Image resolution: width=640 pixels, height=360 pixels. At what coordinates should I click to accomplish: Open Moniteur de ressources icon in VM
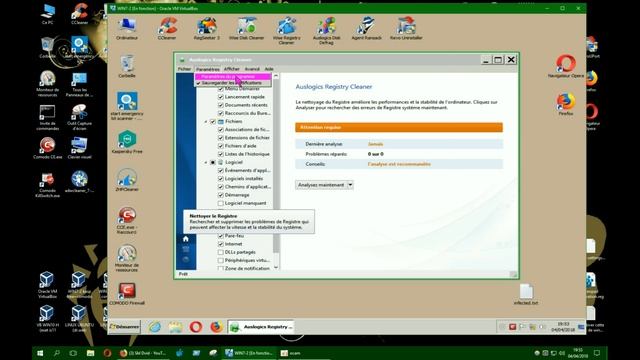click(127, 258)
